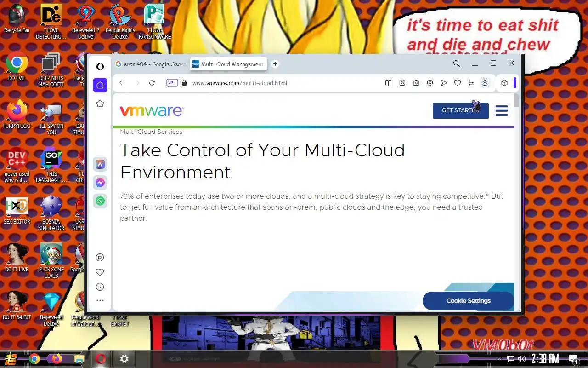Click the Opera taskbar button
This screenshot has height=368, width=588.
coord(101,359)
